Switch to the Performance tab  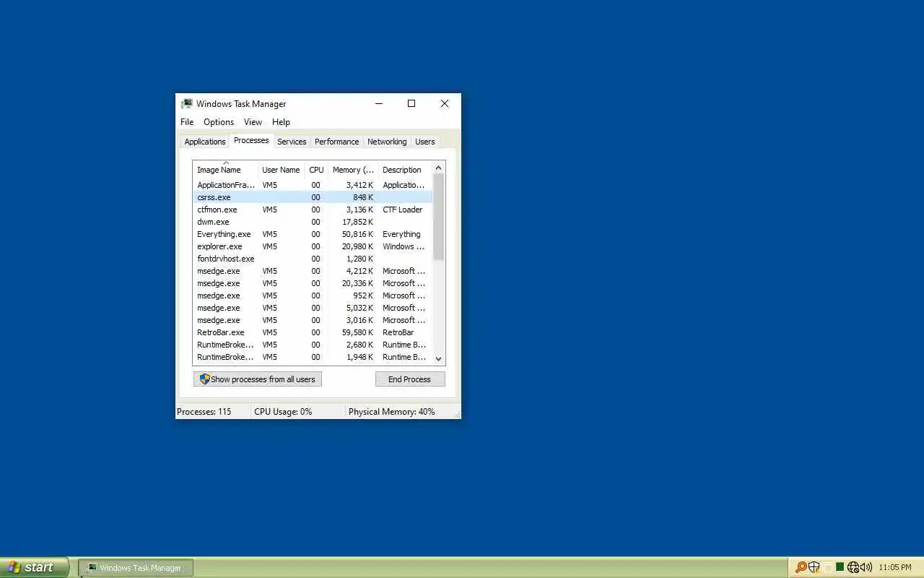tap(336, 142)
